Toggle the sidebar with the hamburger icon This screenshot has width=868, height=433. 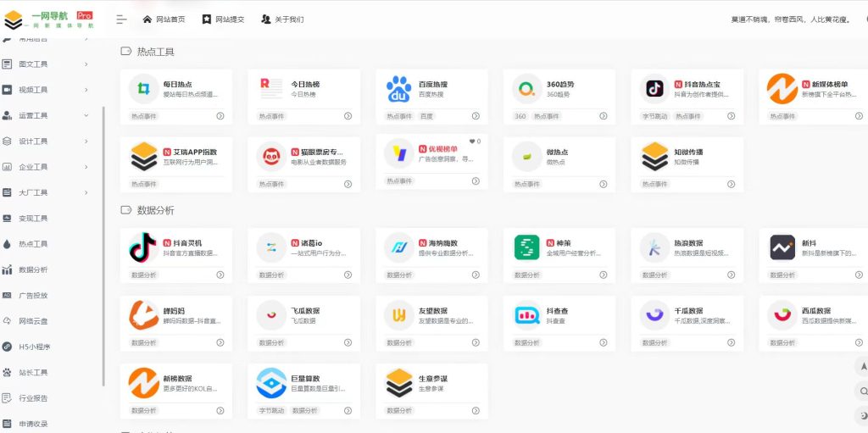click(121, 19)
